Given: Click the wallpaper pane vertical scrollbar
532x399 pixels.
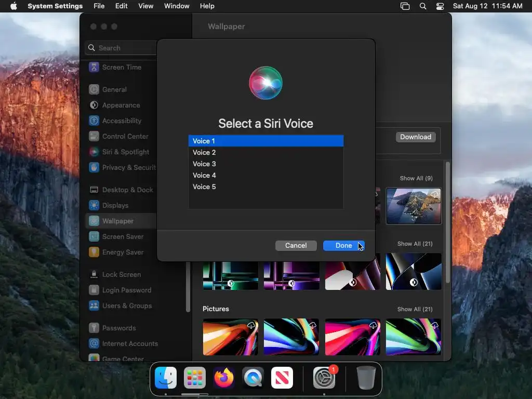Looking at the screenshot, I should tap(448, 222).
